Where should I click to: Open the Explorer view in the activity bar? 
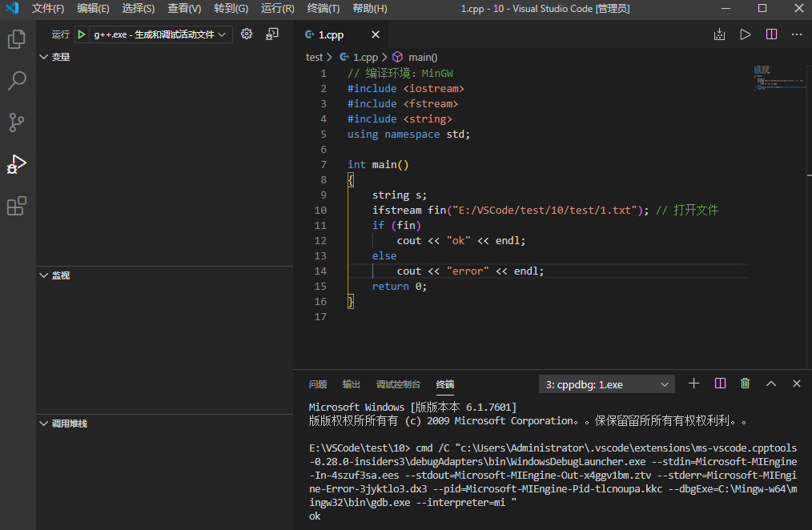tap(18, 38)
